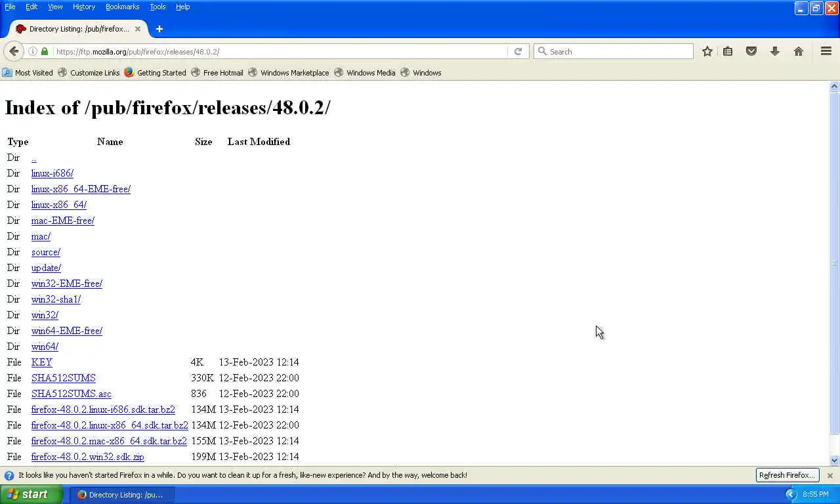Open the mac/ directory

click(41, 236)
